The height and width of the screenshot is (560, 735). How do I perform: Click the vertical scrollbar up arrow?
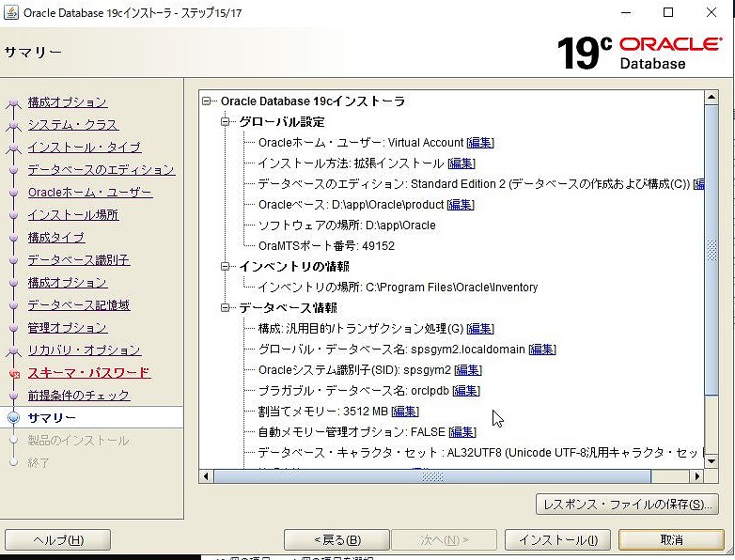712,98
